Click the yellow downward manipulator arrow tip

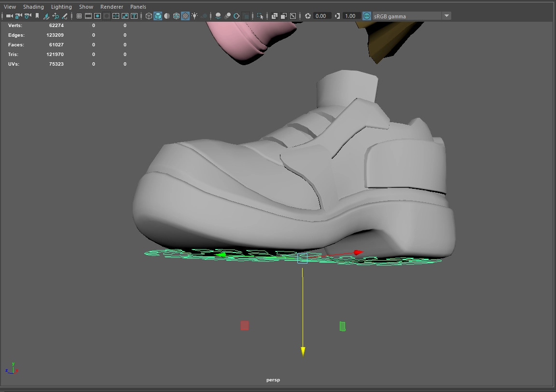[x=303, y=352]
